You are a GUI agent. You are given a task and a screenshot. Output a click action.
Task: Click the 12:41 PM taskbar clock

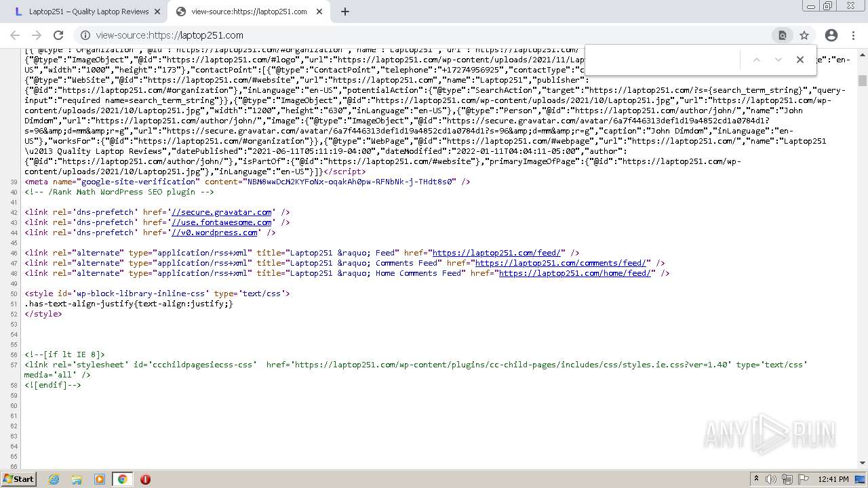click(833, 479)
